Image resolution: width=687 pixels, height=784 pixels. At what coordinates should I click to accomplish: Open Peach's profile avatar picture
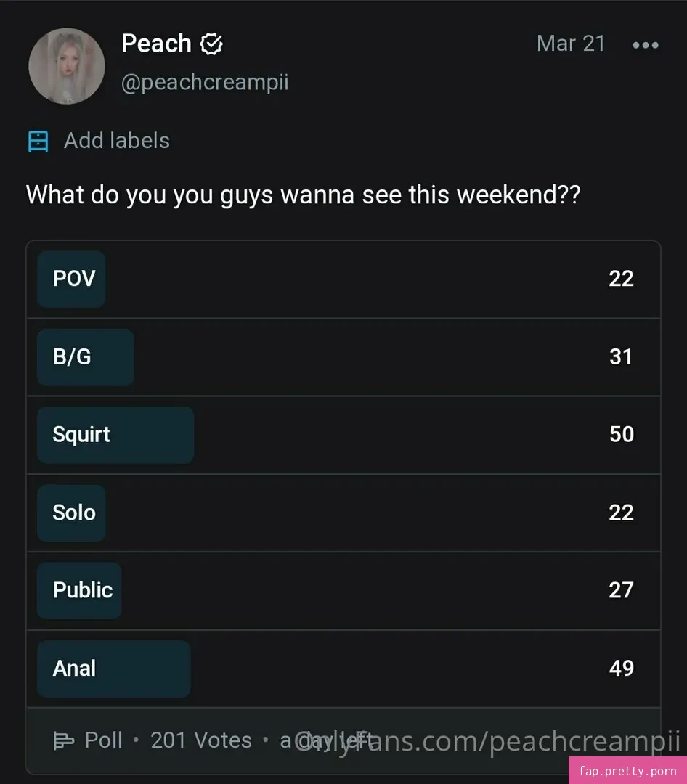67,66
